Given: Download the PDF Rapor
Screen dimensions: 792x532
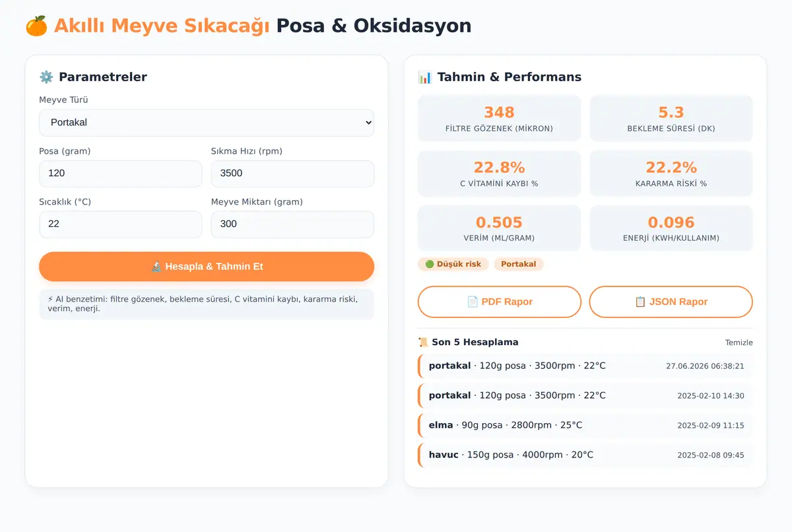Looking at the screenshot, I should click(x=500, y=302).
